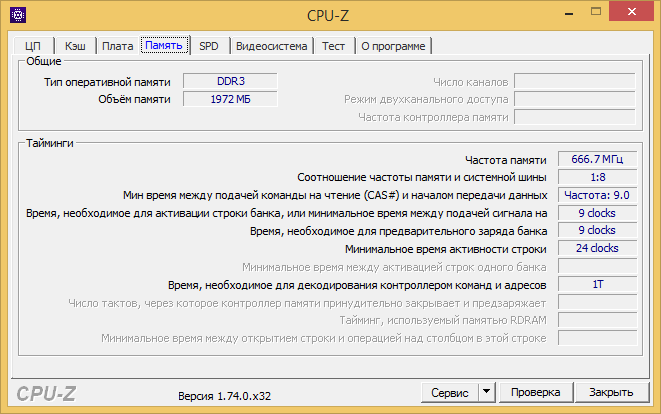Go to the Тест tab
Screen dimensions: 661x414
333,46
